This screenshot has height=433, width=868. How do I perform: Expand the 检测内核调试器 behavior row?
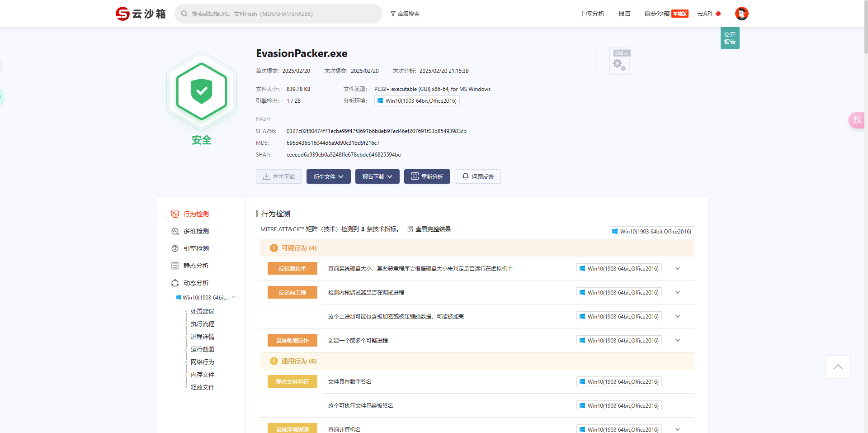678,292
